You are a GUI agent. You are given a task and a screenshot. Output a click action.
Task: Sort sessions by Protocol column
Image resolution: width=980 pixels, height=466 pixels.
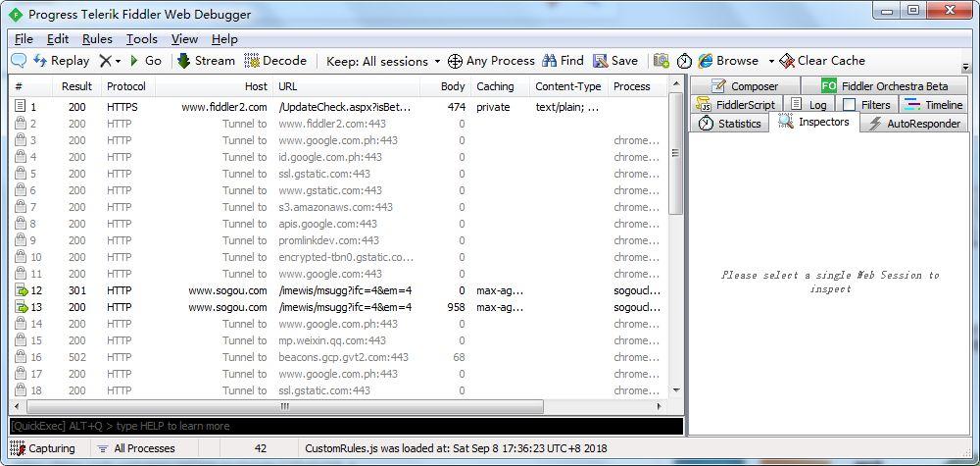pos(126,86)
